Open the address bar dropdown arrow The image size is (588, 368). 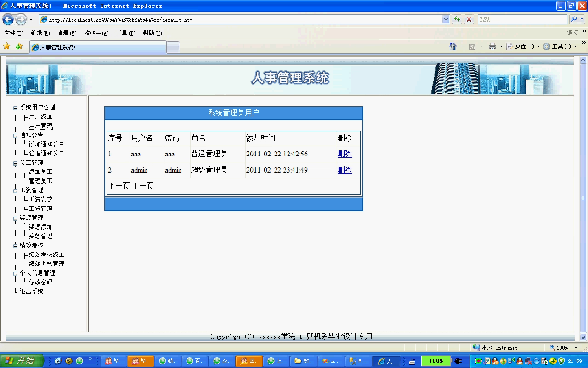click(446, 19)
